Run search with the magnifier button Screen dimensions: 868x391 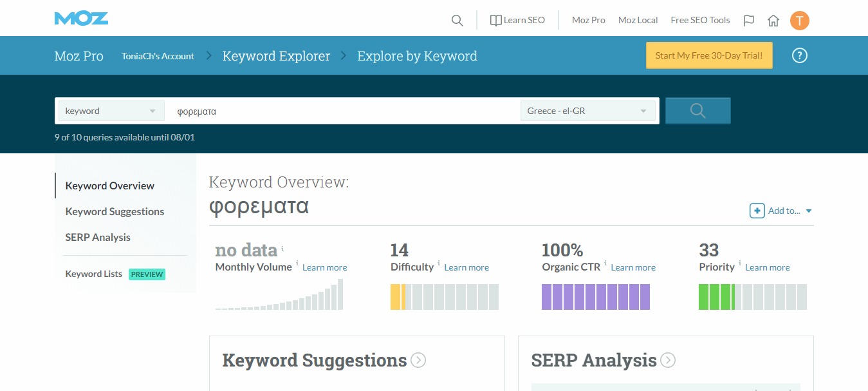[698, 111]
